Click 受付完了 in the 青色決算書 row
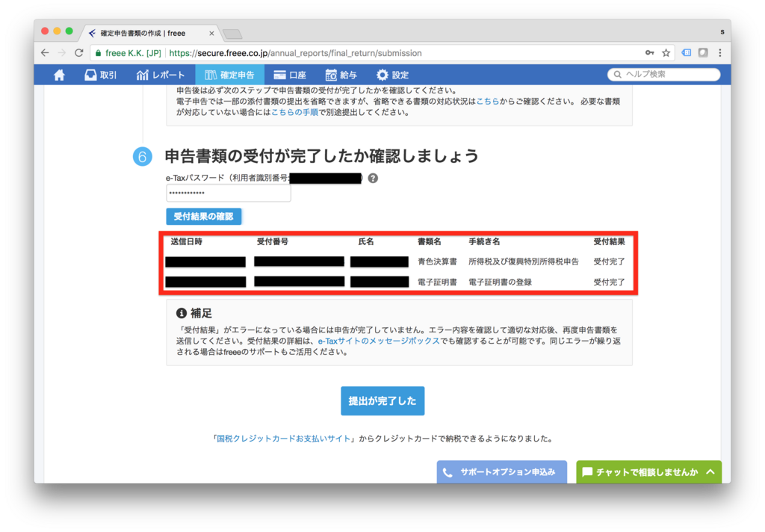The image size is (765, 532). click(x=609, y=262)
